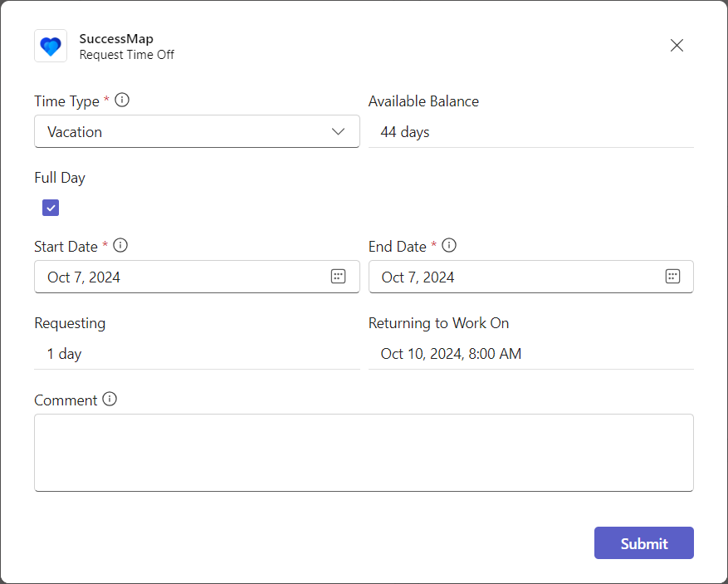Image resolution: width=728 pixels, height=584 pixels.
Task: Click the End Date field Oct 7, 2024
Action: point(531,277)
